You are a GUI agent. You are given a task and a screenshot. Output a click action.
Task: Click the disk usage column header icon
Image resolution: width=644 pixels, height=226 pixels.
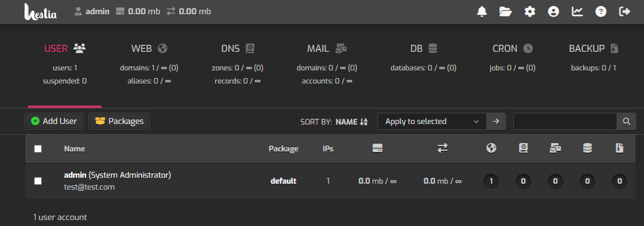click(378, 148)
